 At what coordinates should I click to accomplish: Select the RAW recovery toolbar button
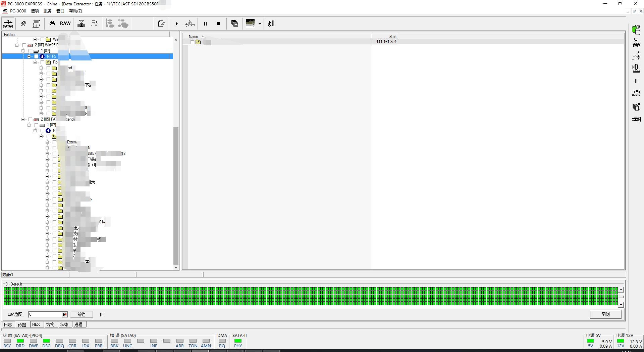pos(65,24)
